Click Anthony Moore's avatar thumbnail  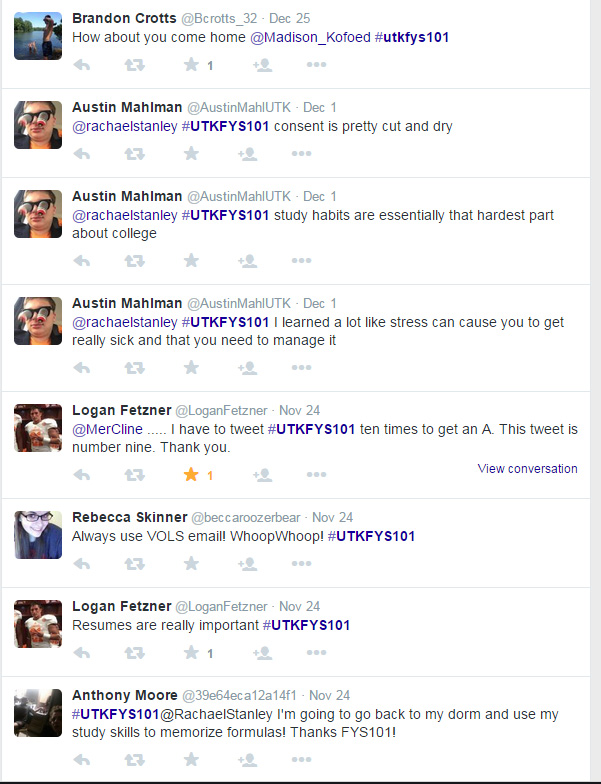[x=38, y=713]
